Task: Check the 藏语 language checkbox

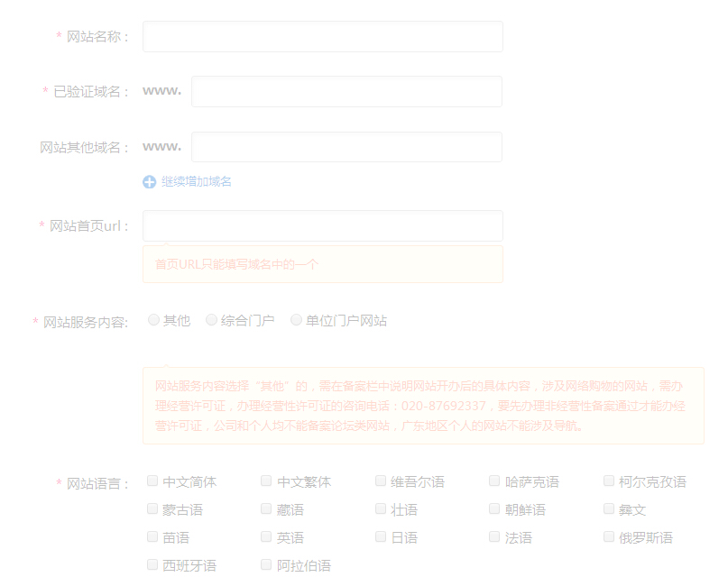Action: tap(265, 508)
